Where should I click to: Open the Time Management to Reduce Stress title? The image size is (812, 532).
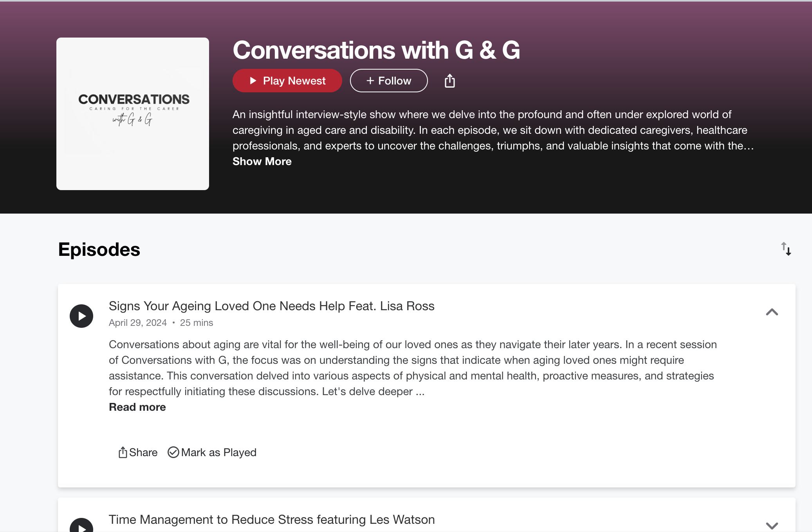pyautogui.click(x=271, y=519)
